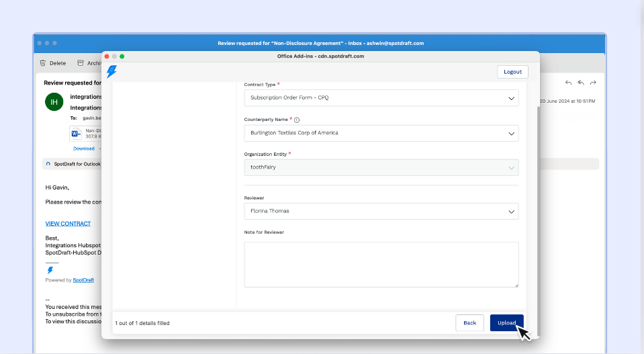This screenshot has height=354, width=644.
Task: Click the Logout button
Action: pyautogui.click(x=512, y=72)
